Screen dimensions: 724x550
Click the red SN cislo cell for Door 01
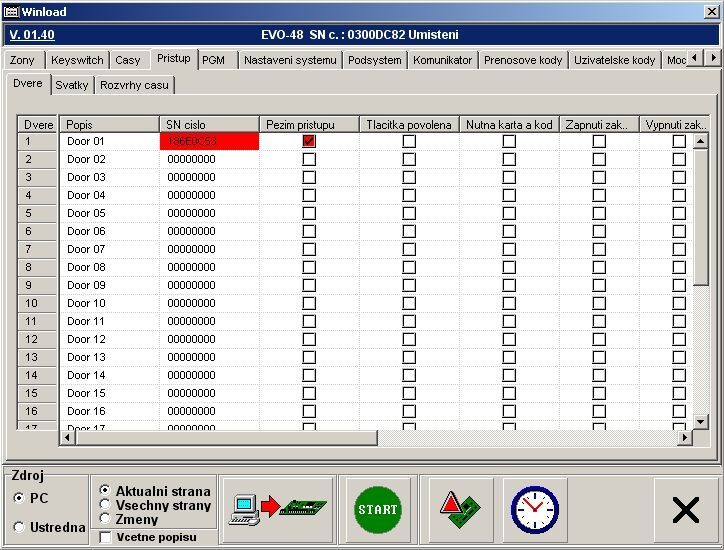point(209,142)
